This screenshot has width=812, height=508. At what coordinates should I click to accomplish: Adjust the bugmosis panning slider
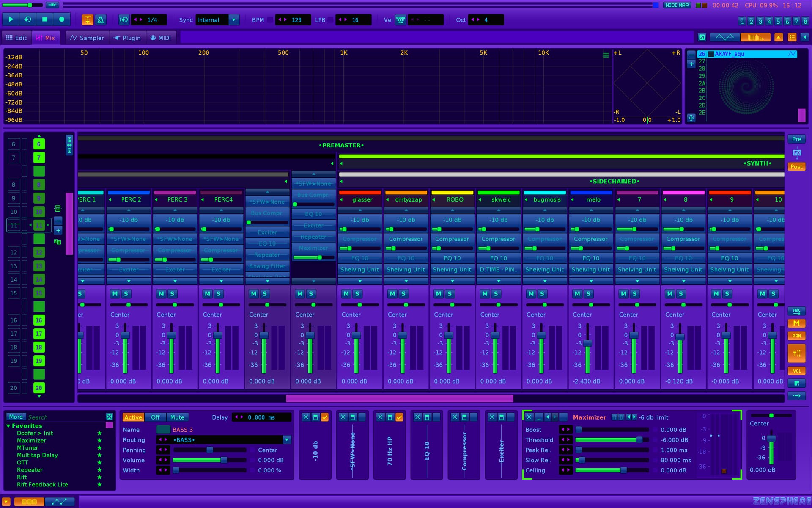[x=545, y=305]
